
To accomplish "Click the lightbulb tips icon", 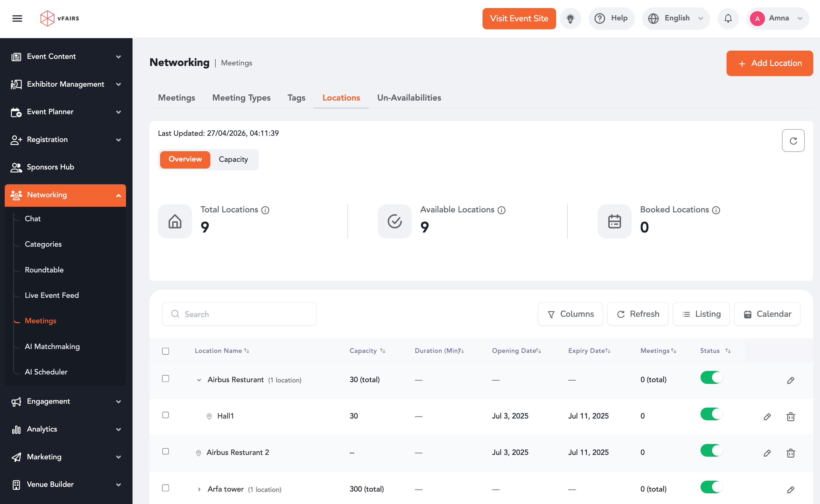I will coord(570,18).
